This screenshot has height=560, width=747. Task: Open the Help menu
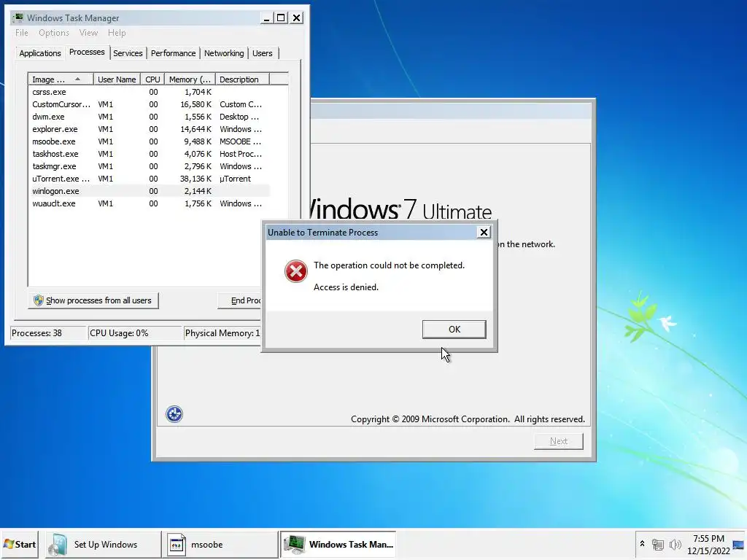117,33
